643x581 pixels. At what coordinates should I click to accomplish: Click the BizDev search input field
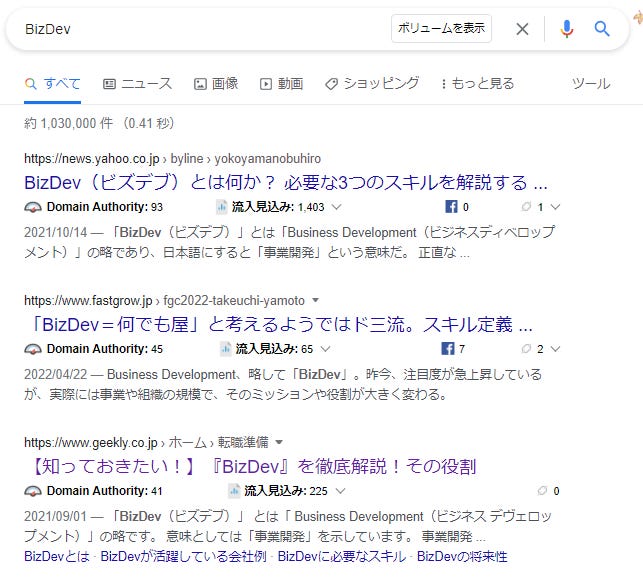pos(205,29)
